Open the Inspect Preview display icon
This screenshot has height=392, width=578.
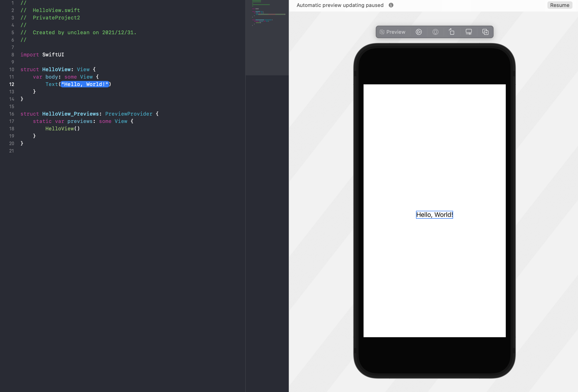[x=469, y=32]
